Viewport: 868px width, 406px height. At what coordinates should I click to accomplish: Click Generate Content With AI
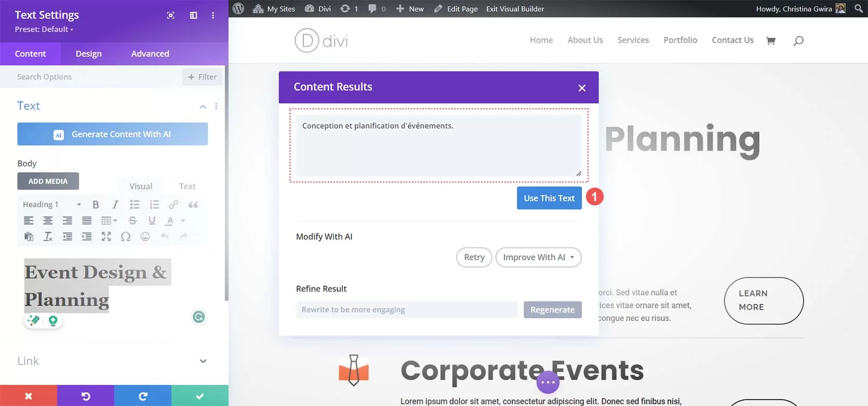pos(112,134)
